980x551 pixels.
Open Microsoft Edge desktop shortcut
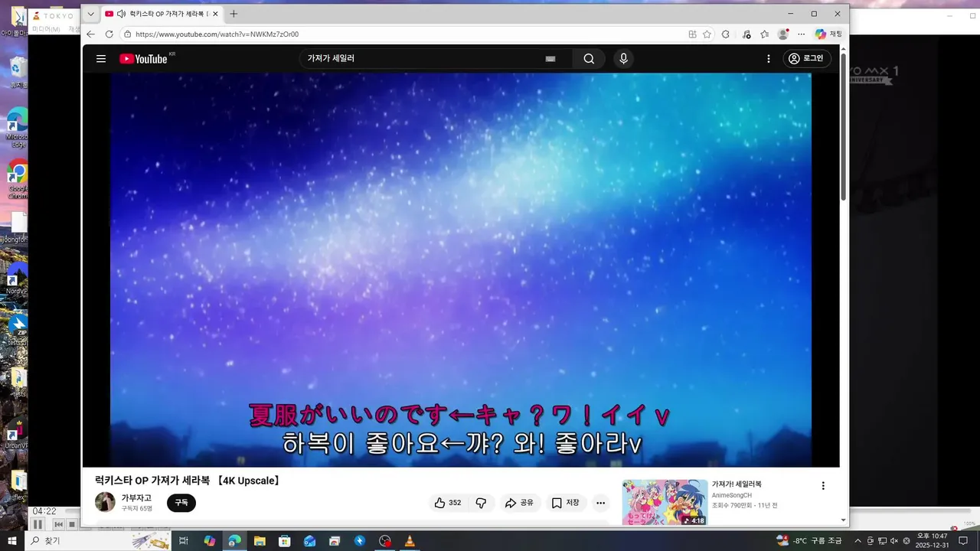[17, 129]
